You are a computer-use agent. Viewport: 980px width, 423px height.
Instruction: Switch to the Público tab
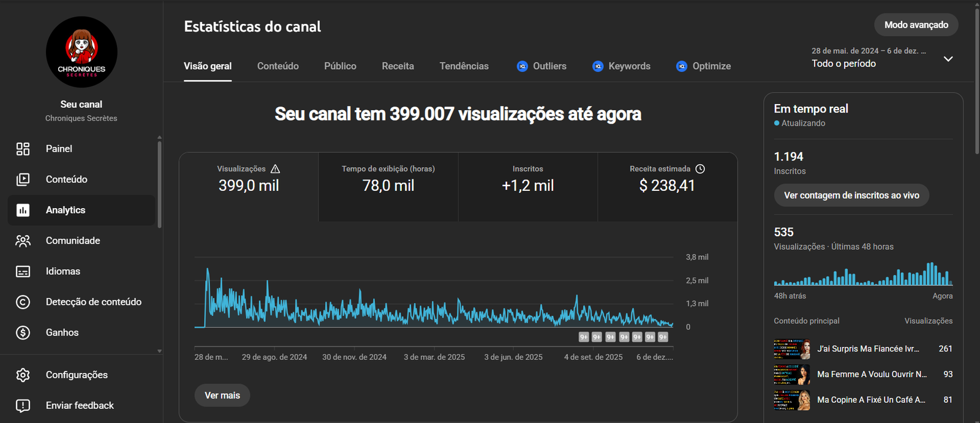coord(340,66)
